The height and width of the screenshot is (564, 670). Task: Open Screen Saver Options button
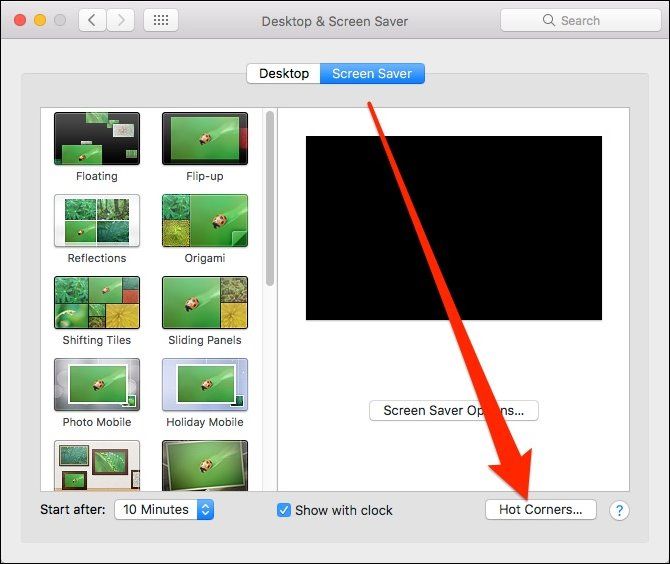453,411
